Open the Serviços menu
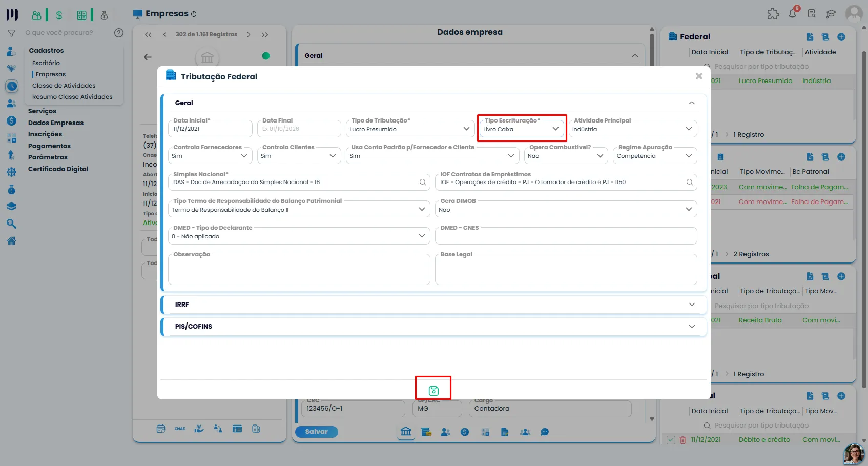The image size is (868, 466). pyautogui.click(x=42, y=111)
